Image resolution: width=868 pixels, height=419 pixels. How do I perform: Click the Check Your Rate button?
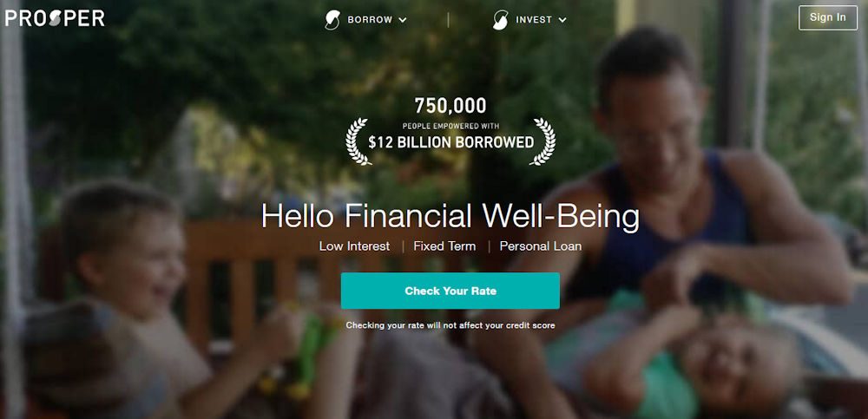click(450, 291)
